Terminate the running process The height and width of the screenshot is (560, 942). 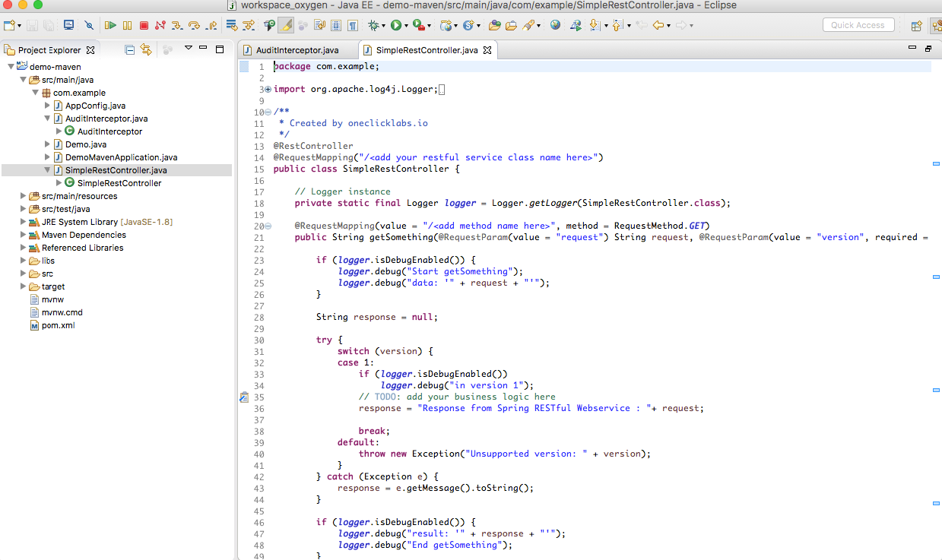click(x=143, y=24)
